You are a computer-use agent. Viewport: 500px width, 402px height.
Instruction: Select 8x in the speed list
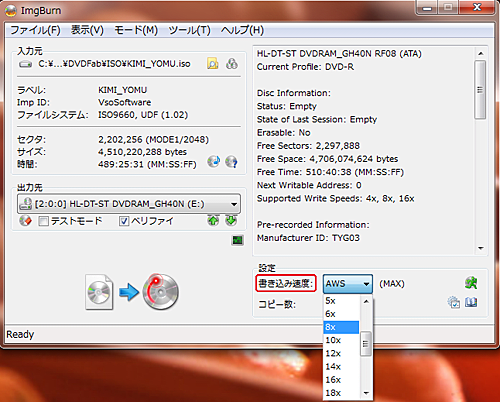click(341, 327)
